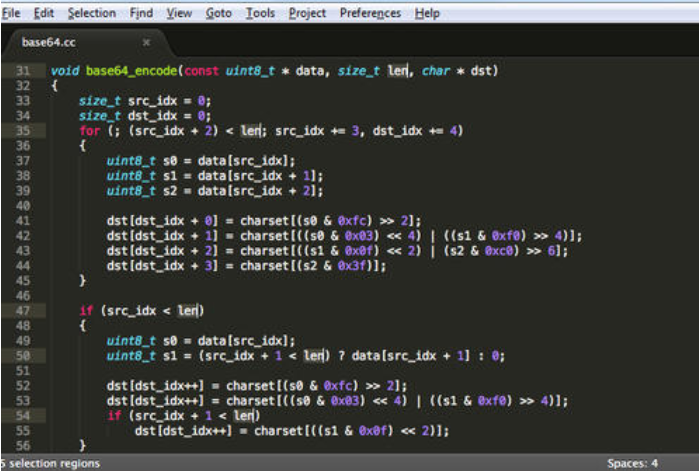Click line number 55 in the gutter
The width and height of the screenshot is (699, 471).
(x=22, y=430)
